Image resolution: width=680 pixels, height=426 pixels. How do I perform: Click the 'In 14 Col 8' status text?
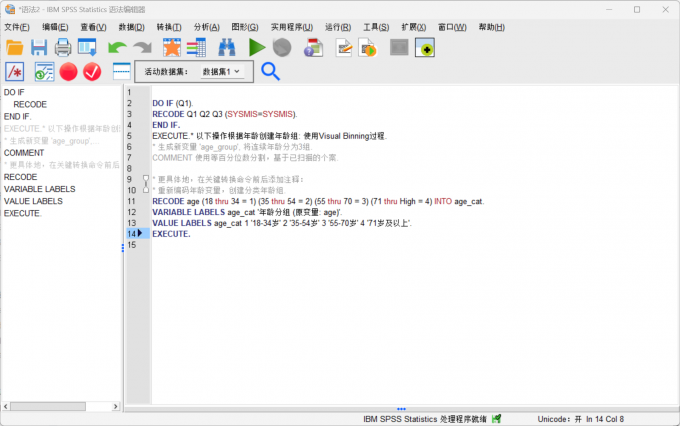605,419
